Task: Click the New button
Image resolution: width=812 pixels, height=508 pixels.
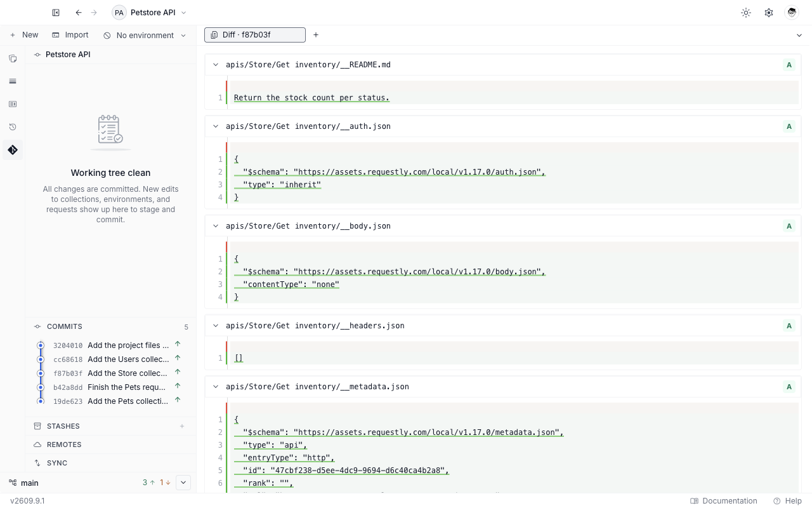Action: [24, 36]
